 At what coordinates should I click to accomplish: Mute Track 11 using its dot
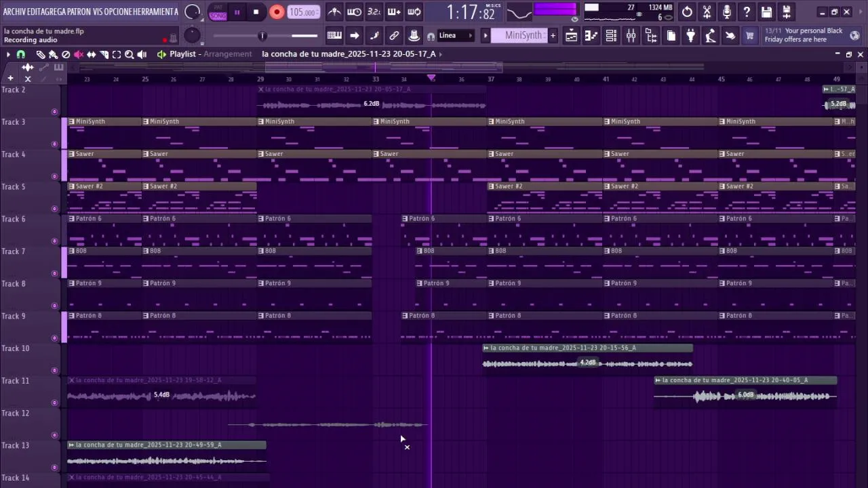tap(54, 403)
